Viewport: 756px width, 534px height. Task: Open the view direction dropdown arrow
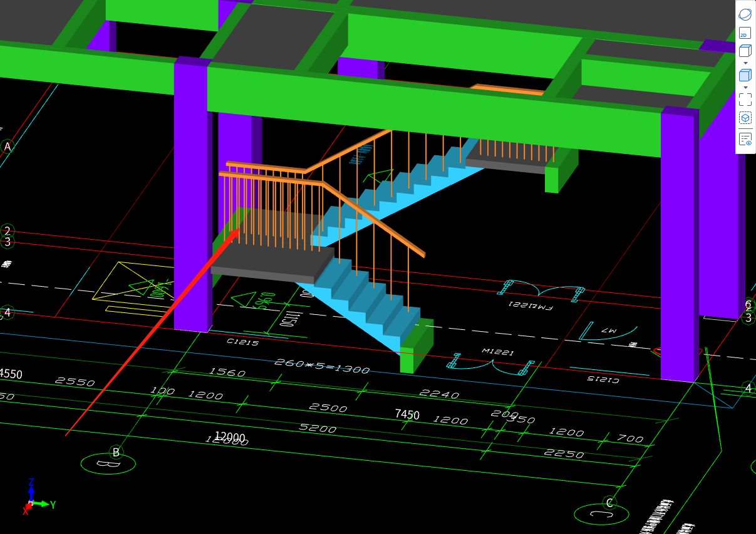coord(745,63)
